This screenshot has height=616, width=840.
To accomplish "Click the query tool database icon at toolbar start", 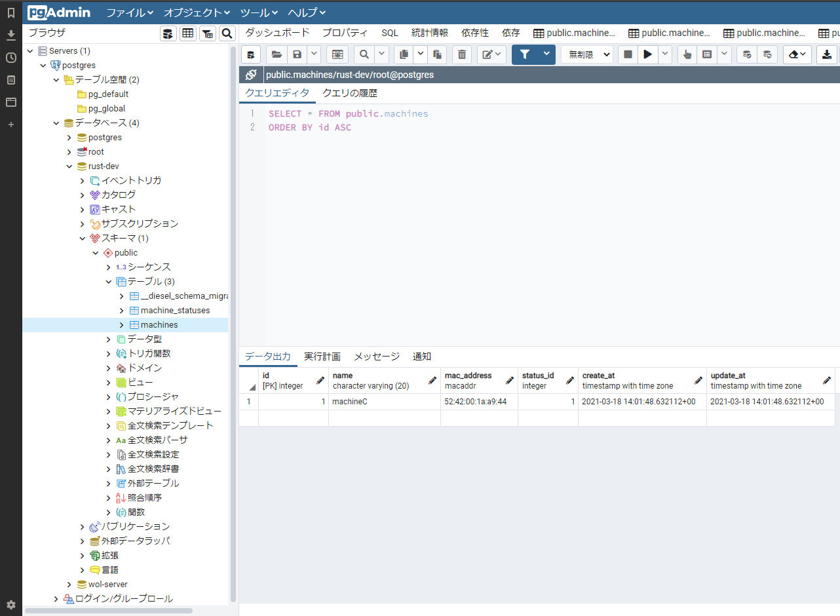I will tap(250, 54).
